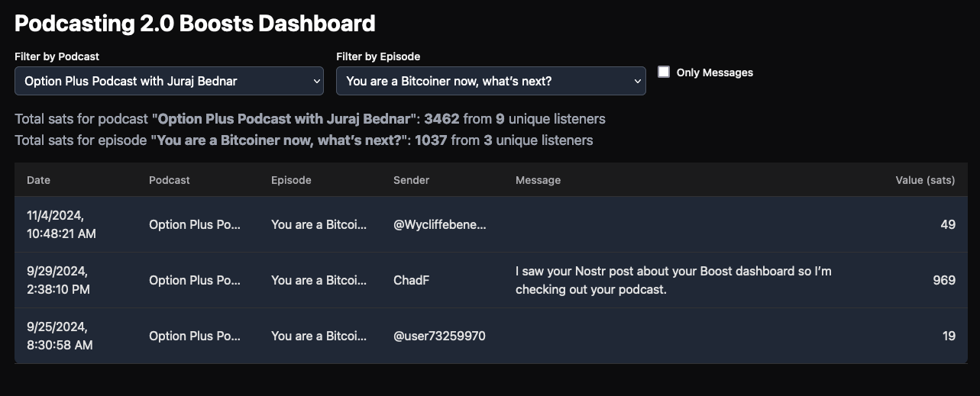Viewport: 980px width, 396px height.
Task: Click the Value (sats) column header
Action: point(925,180)
